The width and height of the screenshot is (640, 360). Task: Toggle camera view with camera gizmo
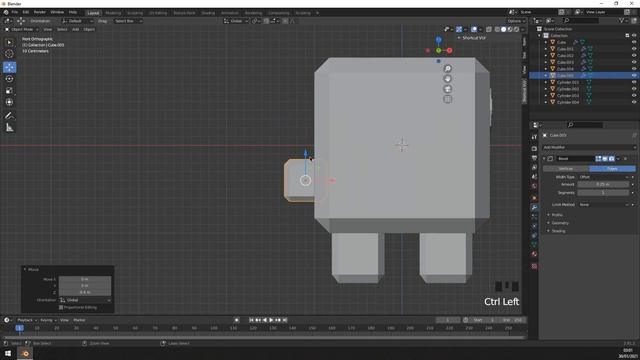447,89
